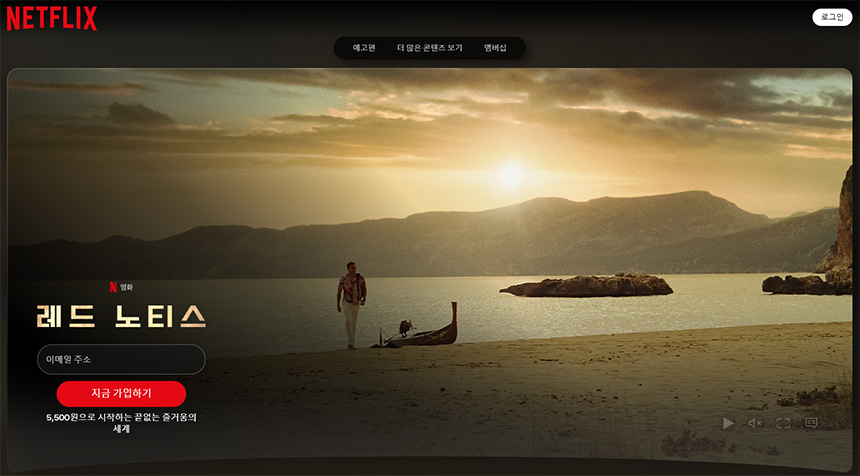Click the Netflix logo
This screenshot has width=860, height=476.
click(x=52, y=19)
